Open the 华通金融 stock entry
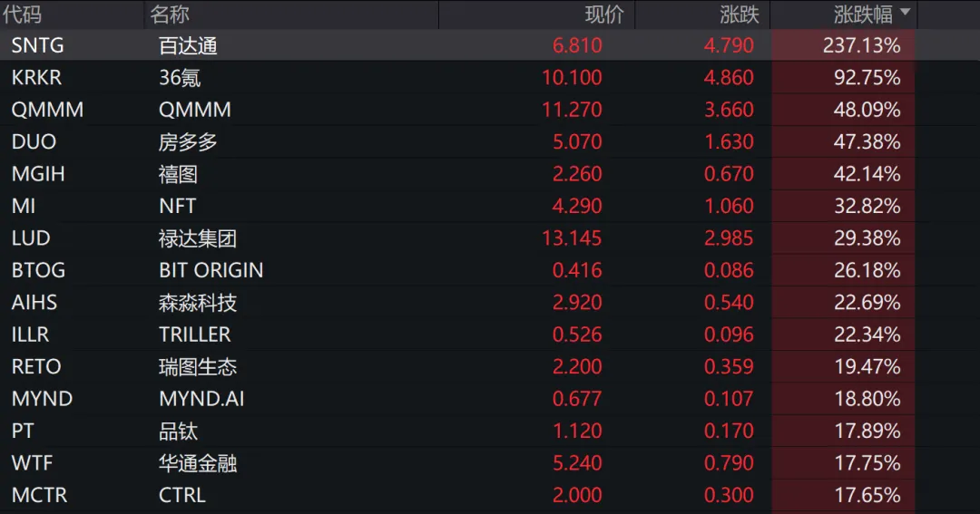Viewport: 980px width, 514px height. click(198, 463)
